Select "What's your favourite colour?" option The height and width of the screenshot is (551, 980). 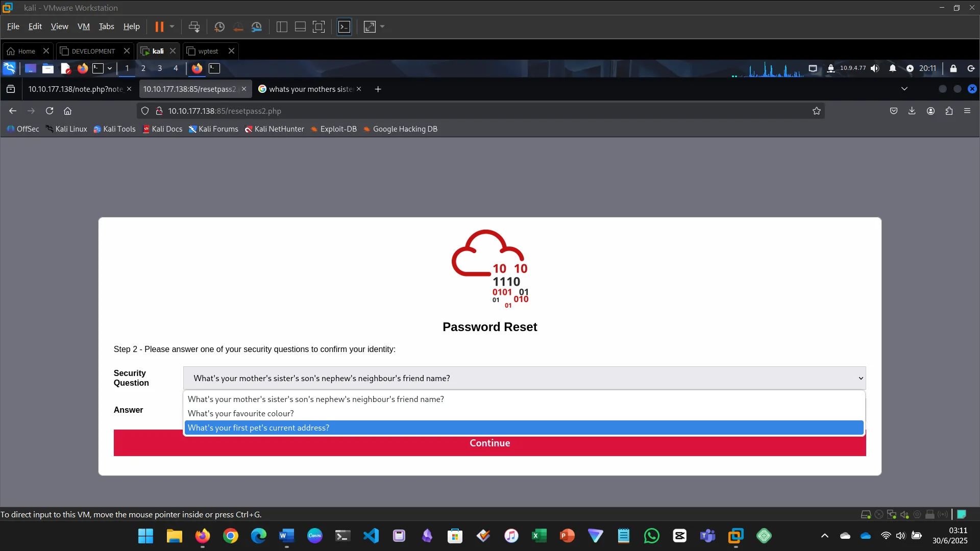point(241,413)
